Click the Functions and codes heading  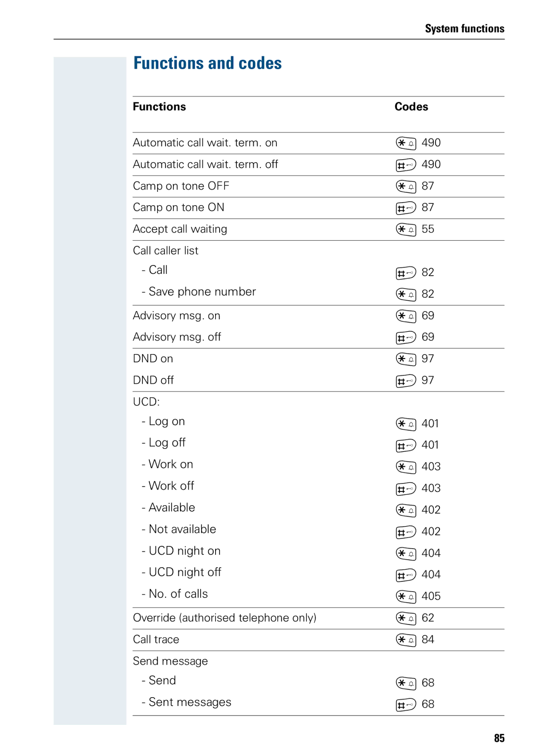point(207,63)
